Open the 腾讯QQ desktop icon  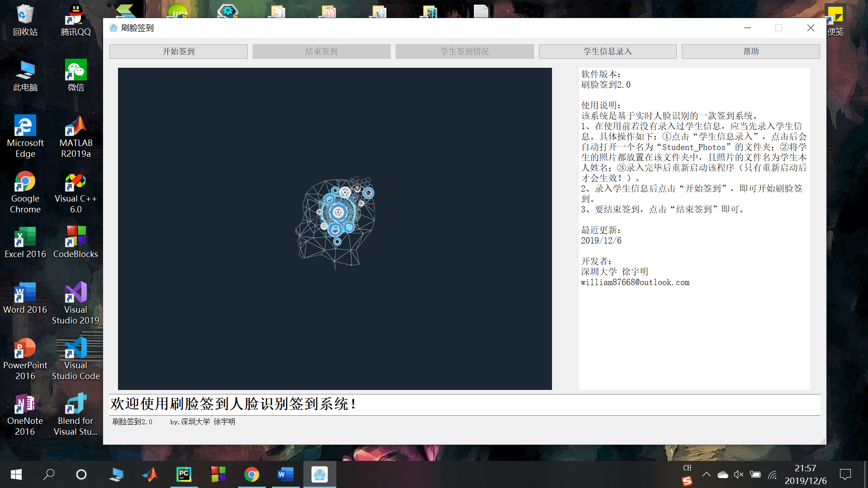75,20
